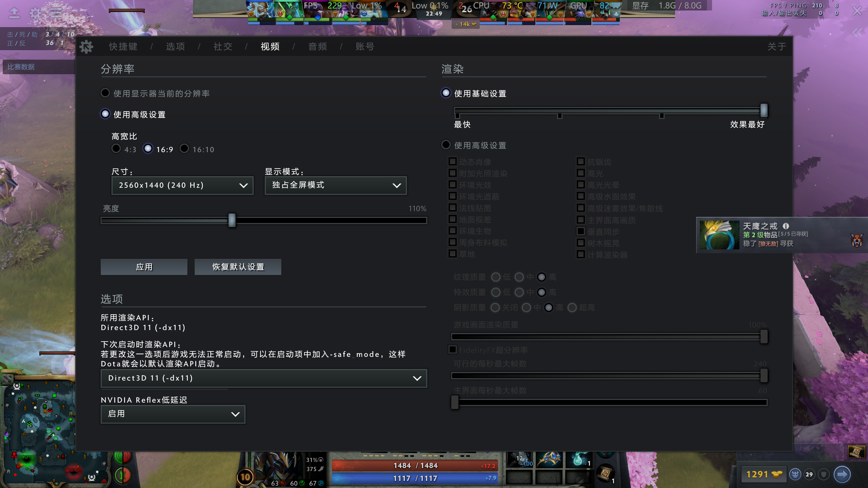The height and width of the screenshot is (488, 868).
Task: Click the 可行的每秒最大帧数 slider handle
Action: pyautogui.click(x=764, y=375)
